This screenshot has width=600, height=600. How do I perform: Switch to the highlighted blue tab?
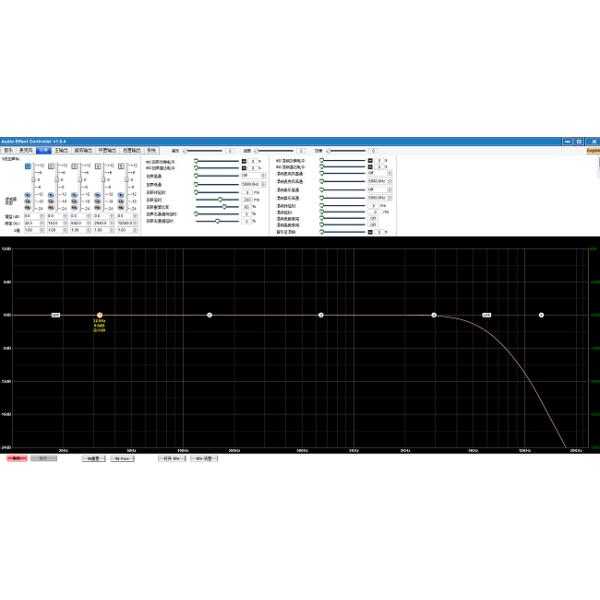tap(43, 150)
